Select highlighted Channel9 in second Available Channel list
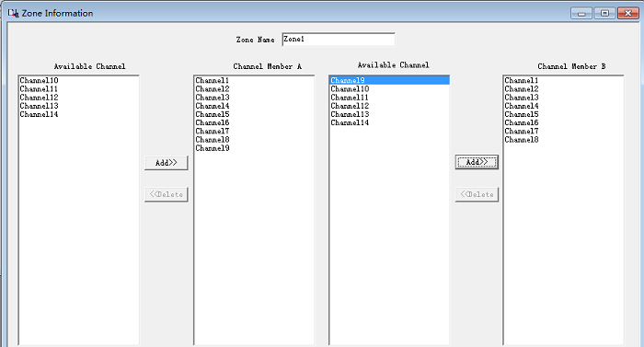The width and height of the screenshot is (644, 347). click(x=389, y=81)
